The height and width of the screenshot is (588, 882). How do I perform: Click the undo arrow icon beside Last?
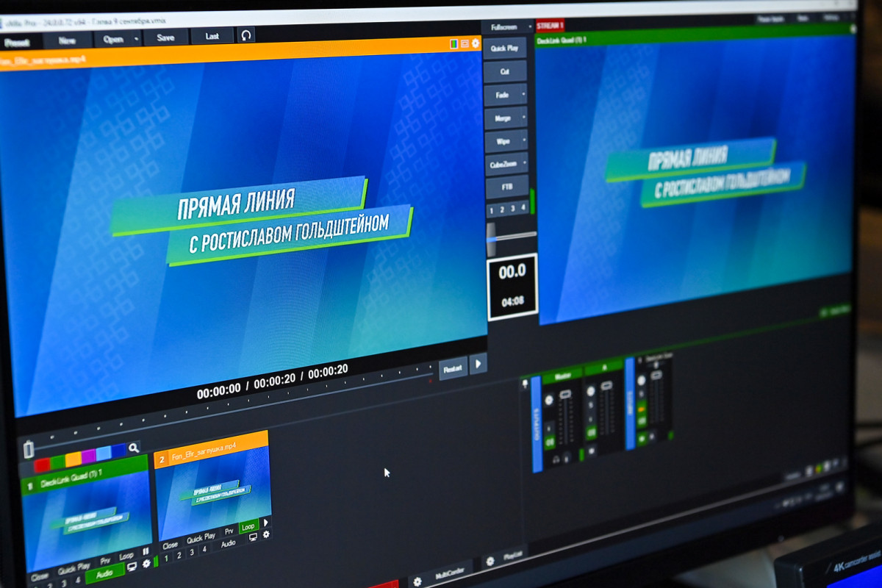245,35
